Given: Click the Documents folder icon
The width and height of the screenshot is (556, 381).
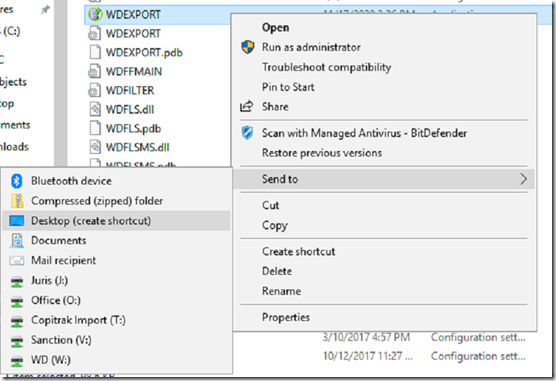Looking at the screenshot, I should tap(17, 240).
